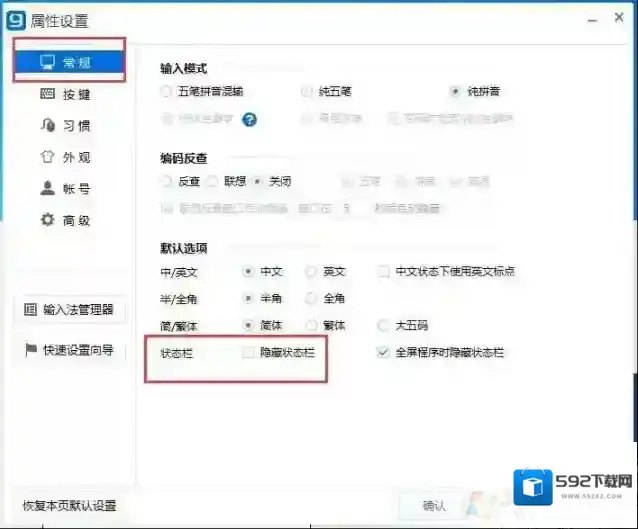The height and width of the screenshot is (529, 638).
Task: Select 英文 as default language
Action: pos(311,271)
